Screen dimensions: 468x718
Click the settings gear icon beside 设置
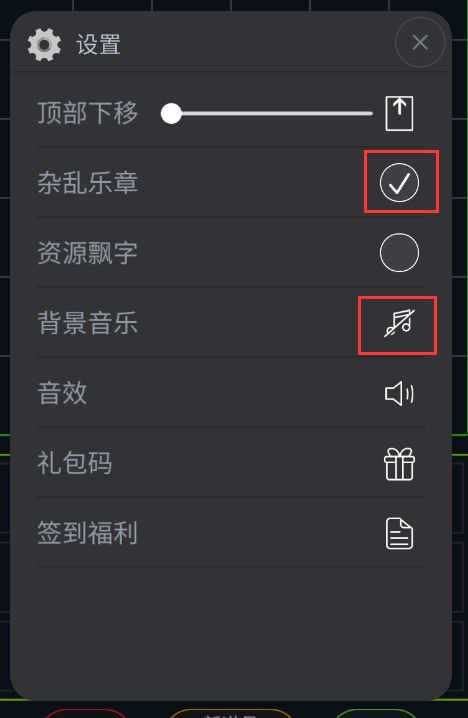[x=44, y=44]
